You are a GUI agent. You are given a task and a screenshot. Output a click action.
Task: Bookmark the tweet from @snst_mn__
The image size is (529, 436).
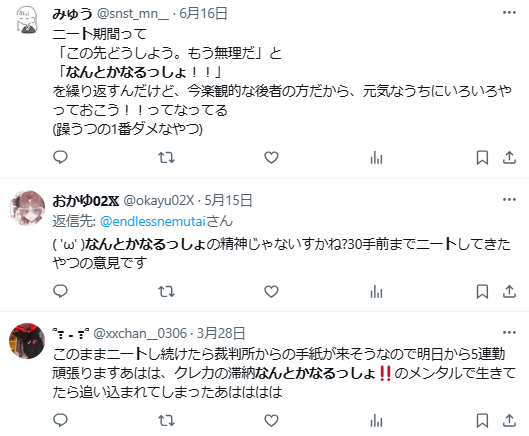(482, 157)
